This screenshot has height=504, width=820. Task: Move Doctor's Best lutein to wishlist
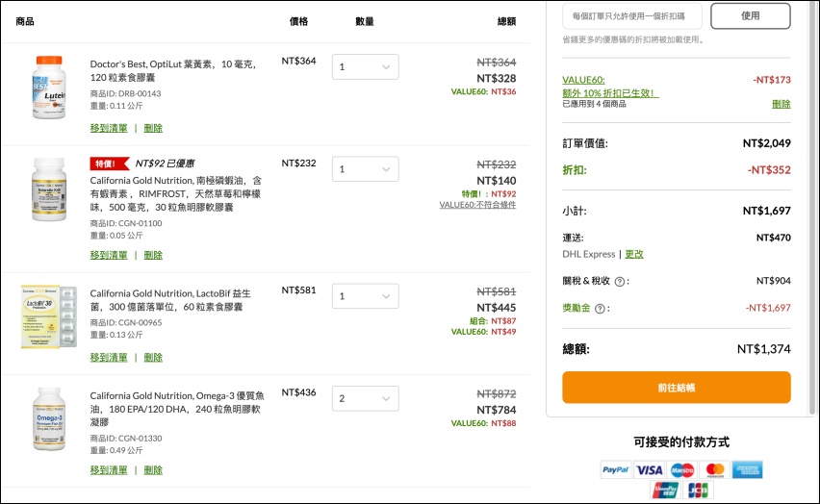click(109, 128)
